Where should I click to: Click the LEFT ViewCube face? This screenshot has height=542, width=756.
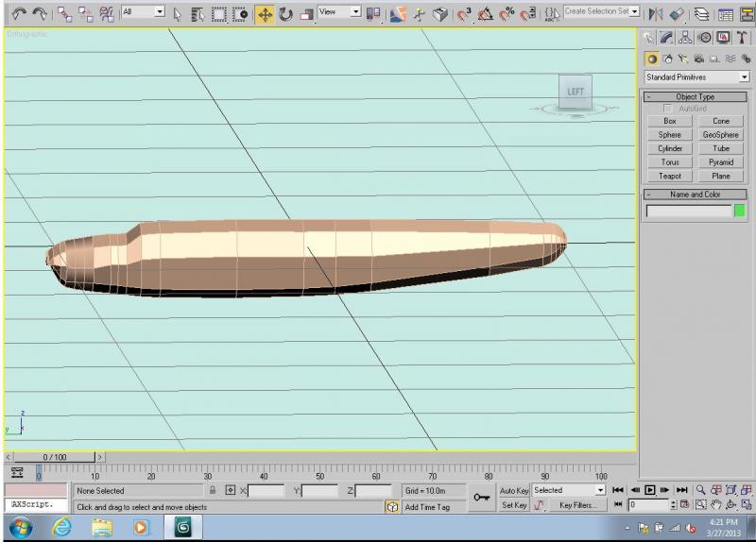click(576, 92)
